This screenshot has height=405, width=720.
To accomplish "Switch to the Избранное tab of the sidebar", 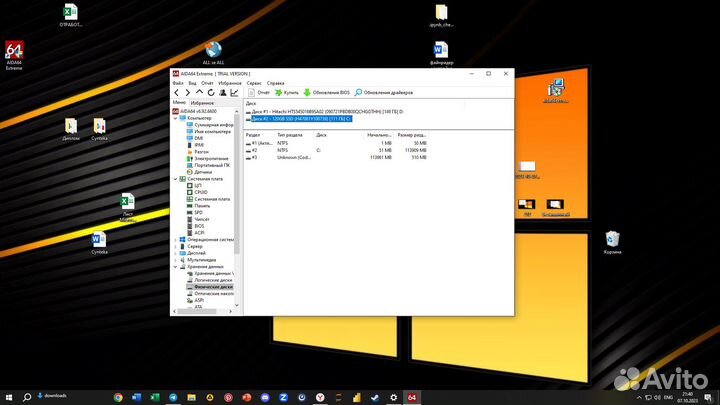I will click(202, 103).
